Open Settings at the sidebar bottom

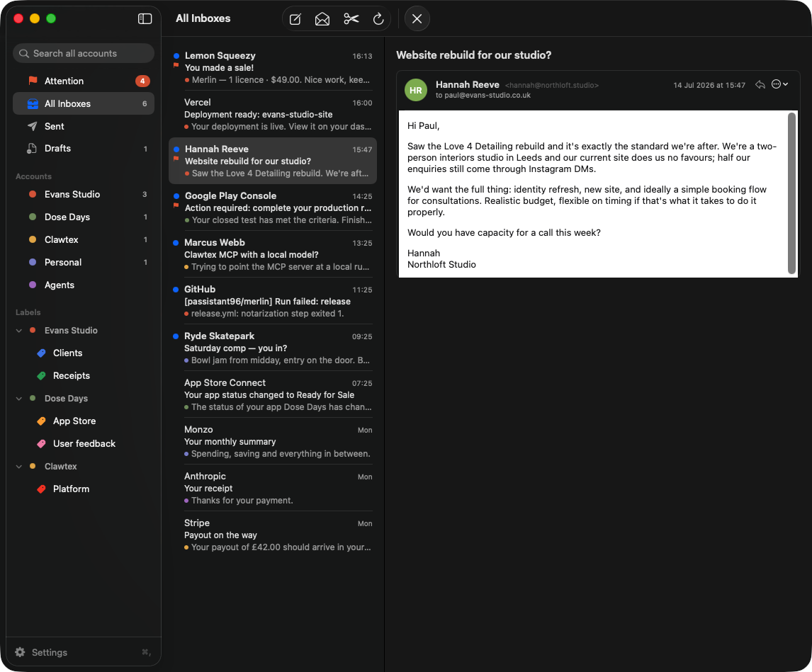pyautogui.click(x=84, y=652)
